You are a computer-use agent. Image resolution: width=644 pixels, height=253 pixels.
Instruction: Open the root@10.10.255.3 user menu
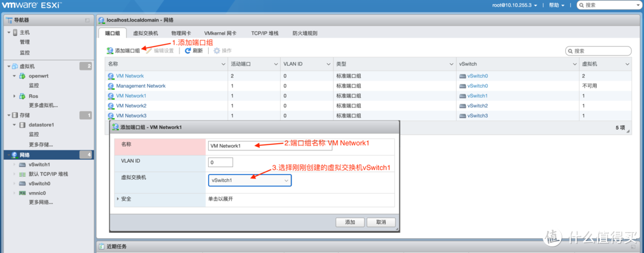(515, 5)
